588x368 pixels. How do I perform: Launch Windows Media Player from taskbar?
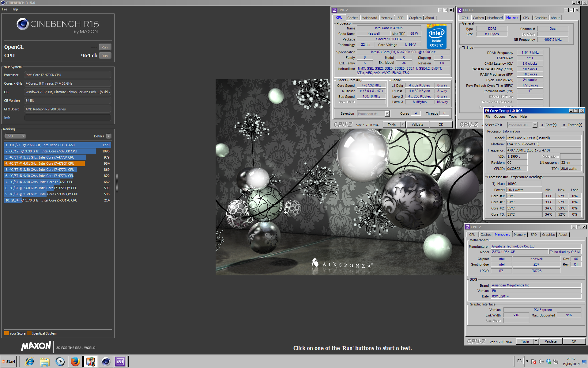tap(60, 362)
